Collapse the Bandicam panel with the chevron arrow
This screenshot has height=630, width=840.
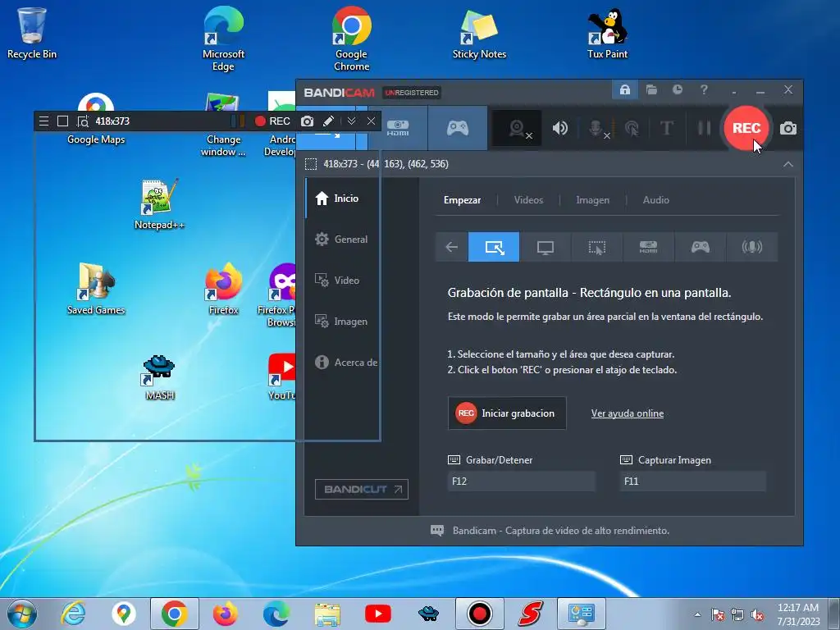click(788, 164)
